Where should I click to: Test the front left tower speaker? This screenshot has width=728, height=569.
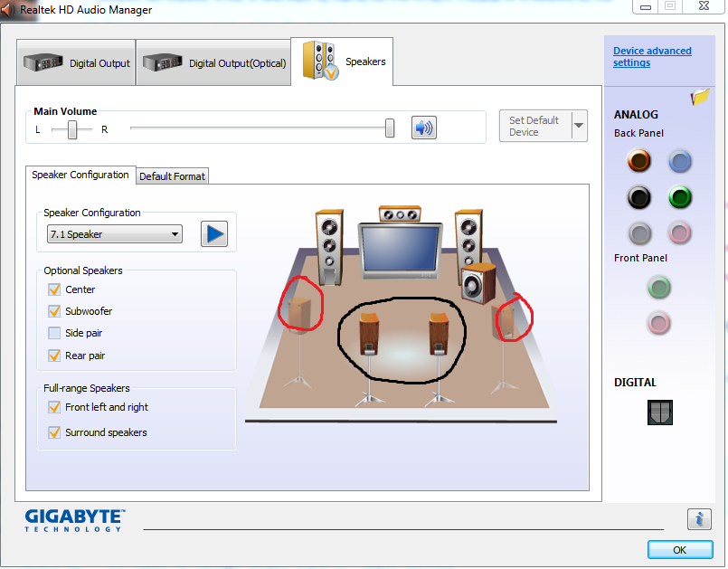pyautogui.click(x=329, y=247)
